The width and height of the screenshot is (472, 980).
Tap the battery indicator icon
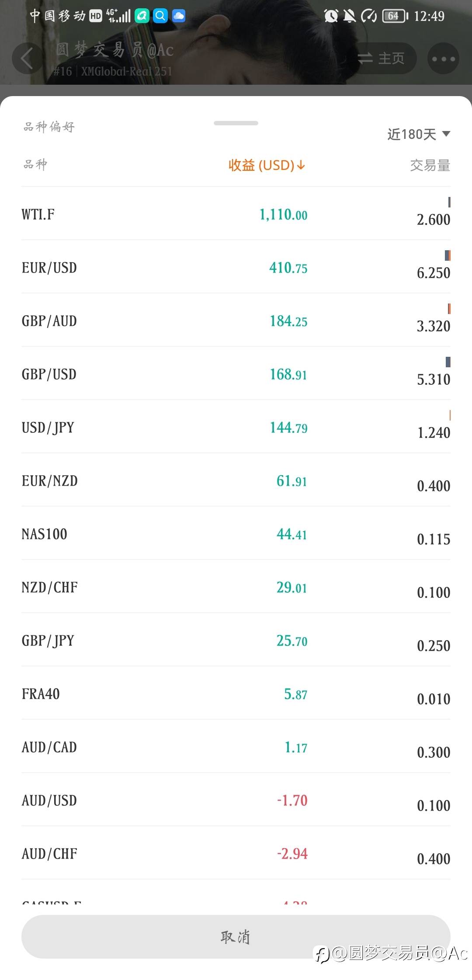coord(395,16)
